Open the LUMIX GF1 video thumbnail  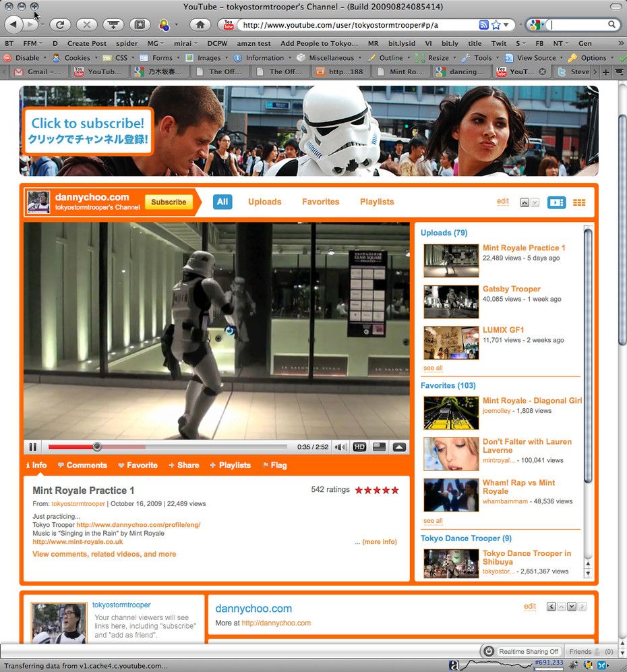(x=451, y=343)
